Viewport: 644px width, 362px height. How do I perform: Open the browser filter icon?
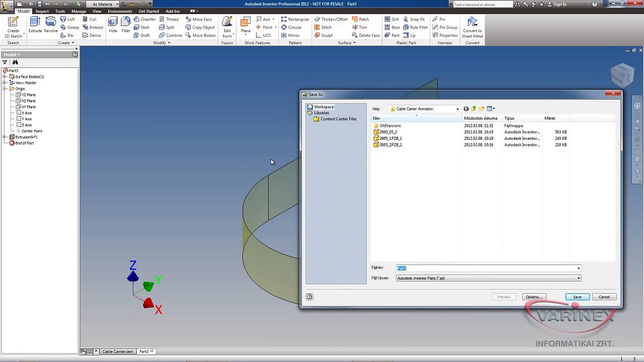click(x=5, y=62)
